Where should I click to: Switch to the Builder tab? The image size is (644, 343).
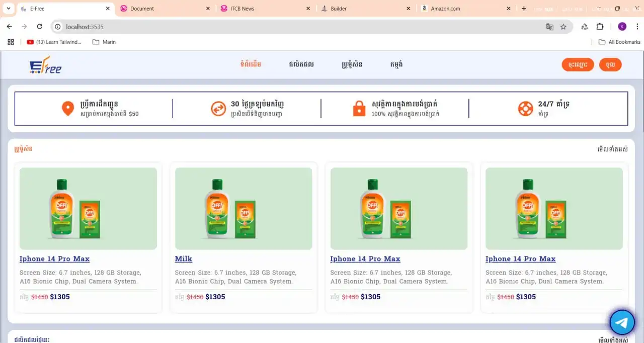tap(366, 9)
